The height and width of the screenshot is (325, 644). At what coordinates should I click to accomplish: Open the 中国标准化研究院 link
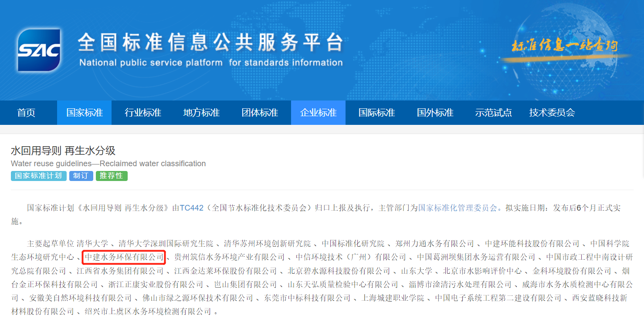click(x=353, y=243)
